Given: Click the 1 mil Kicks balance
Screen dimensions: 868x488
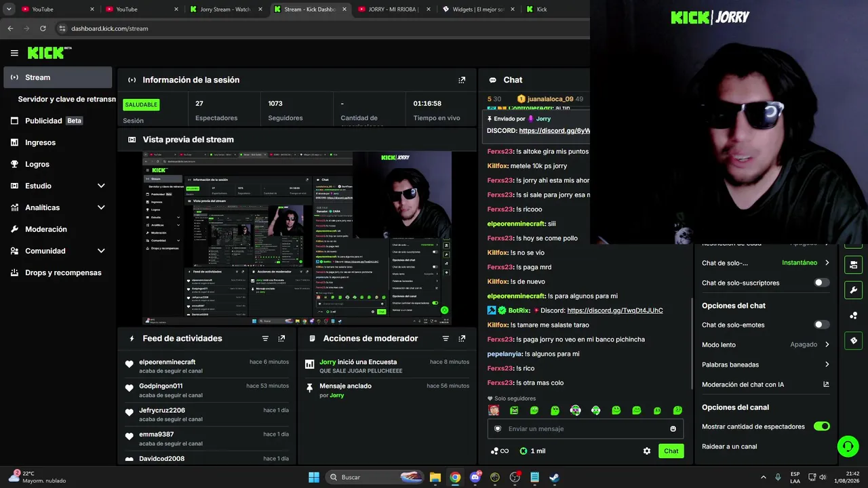Looking at the screenshot, I should 532,451.
